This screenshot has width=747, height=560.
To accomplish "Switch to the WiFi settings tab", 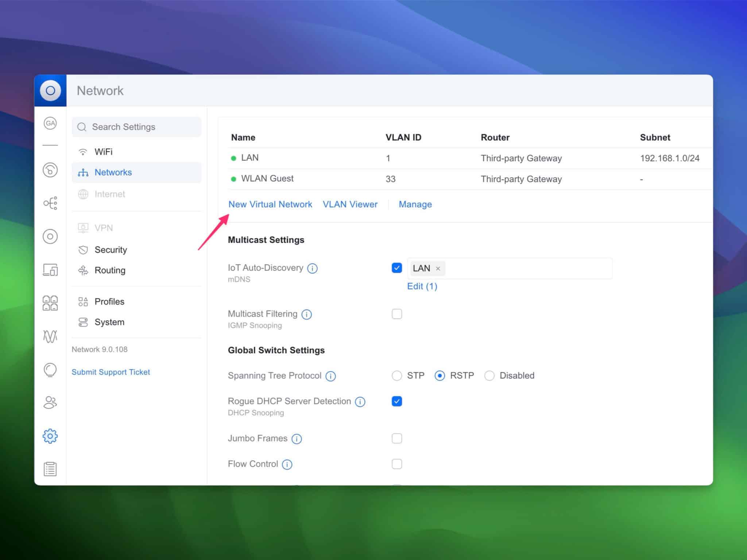I will coord(104,151).
